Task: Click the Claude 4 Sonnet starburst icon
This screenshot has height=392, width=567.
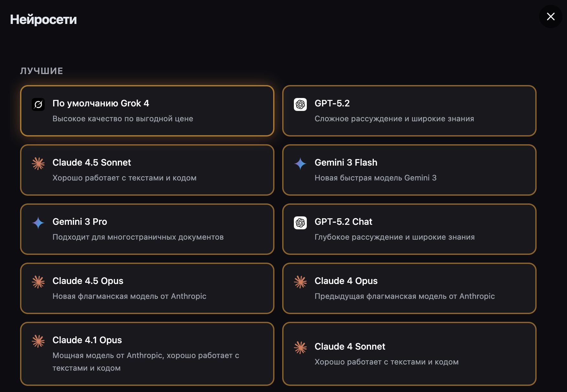Action: [300, 348]
